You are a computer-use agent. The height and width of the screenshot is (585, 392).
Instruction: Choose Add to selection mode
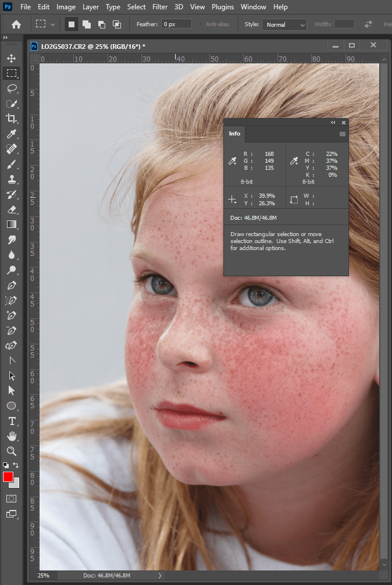coord(87,24)
